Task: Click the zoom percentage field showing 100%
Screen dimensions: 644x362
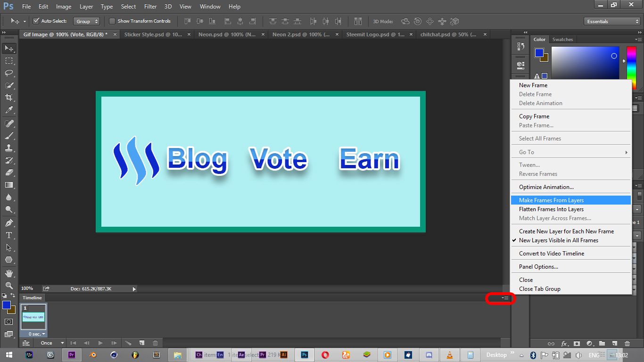Action: coord(27,288)
